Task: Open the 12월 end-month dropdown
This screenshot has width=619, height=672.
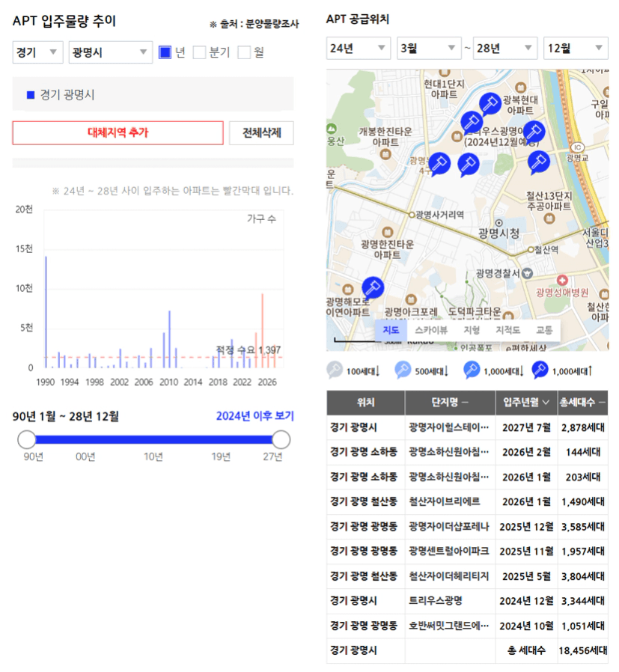Action: tap(576, 48)
